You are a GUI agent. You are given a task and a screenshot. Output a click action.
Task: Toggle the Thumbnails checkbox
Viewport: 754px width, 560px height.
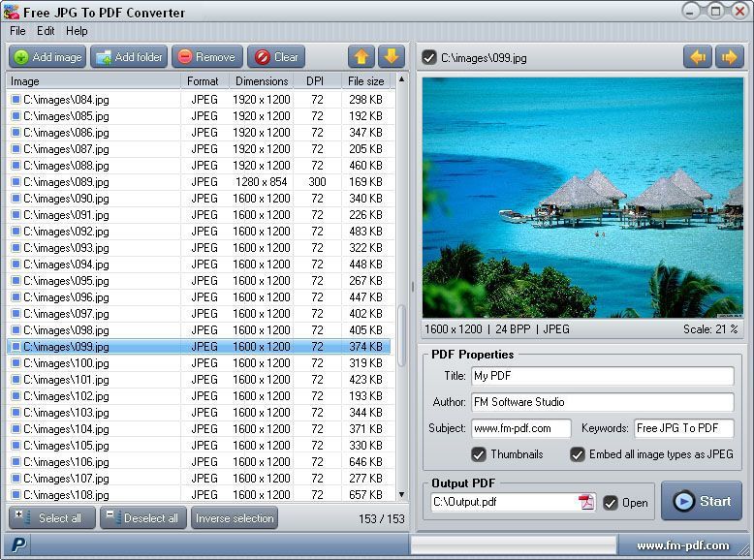479,454
